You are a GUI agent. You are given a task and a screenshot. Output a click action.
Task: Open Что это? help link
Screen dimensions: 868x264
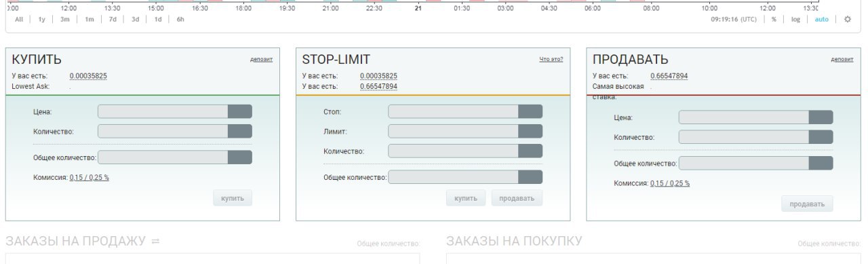click(x=551, y=60)
